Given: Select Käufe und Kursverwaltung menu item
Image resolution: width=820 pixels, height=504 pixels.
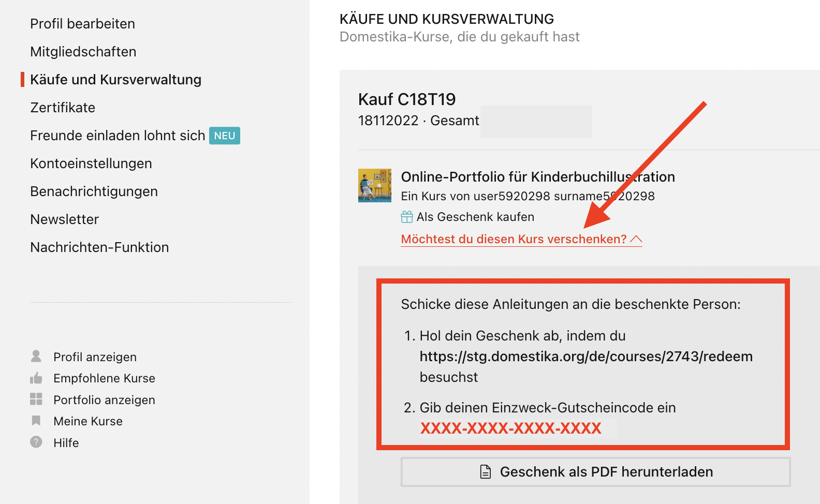Looking at the screenshot, I should point(116,80).
